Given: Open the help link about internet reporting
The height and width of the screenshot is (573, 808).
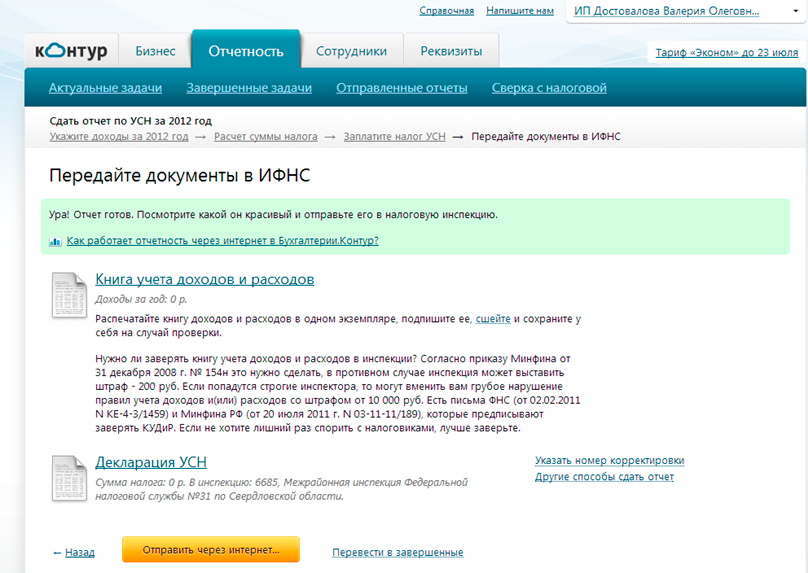Looking at the screenshot, I should click(x=223, y=241).
